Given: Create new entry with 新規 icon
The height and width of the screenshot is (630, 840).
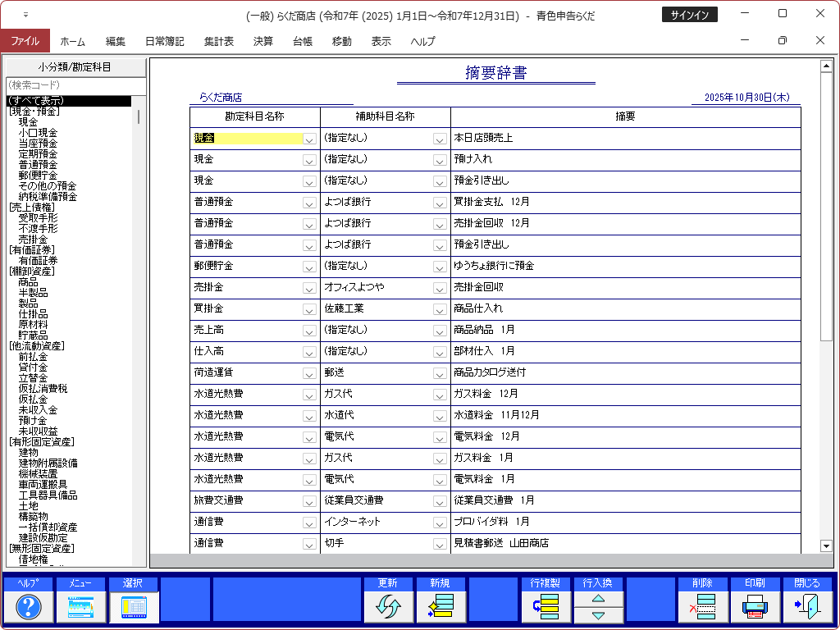Looking at the screenshot, I should tap(441, 606).
